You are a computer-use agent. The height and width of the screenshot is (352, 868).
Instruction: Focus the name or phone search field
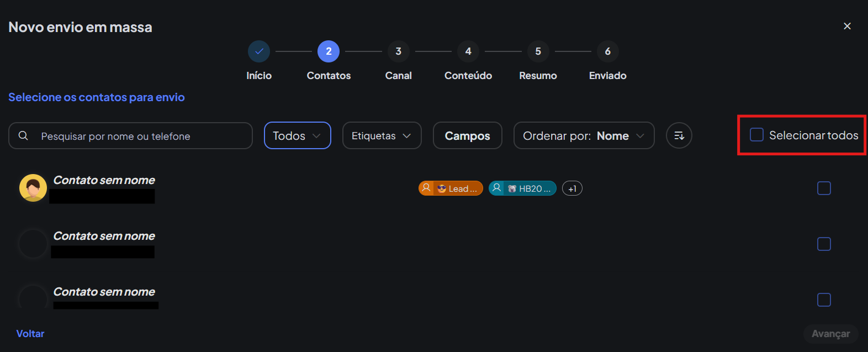(138, 136)
